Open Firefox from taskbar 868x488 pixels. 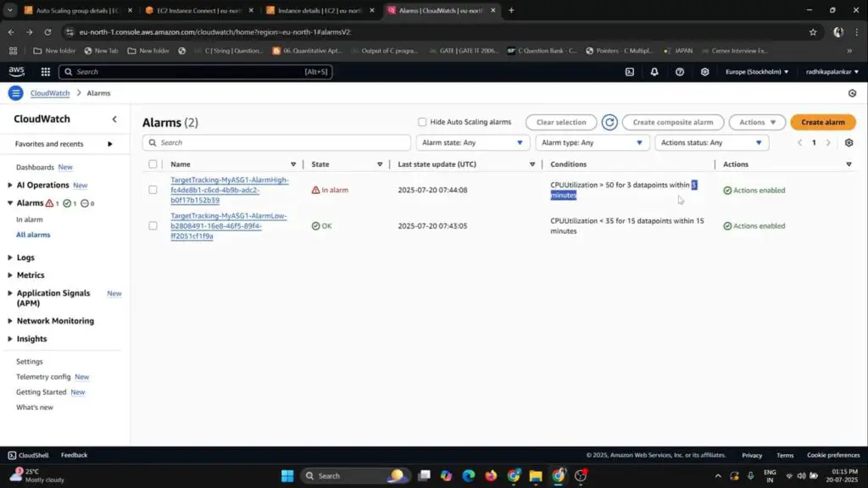coord(491,476)
